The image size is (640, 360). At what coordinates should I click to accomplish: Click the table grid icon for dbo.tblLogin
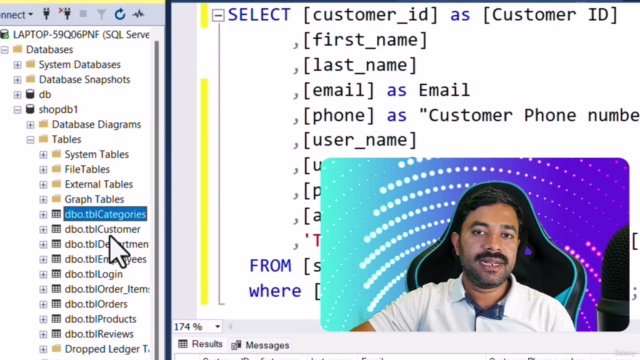(56, 274)
